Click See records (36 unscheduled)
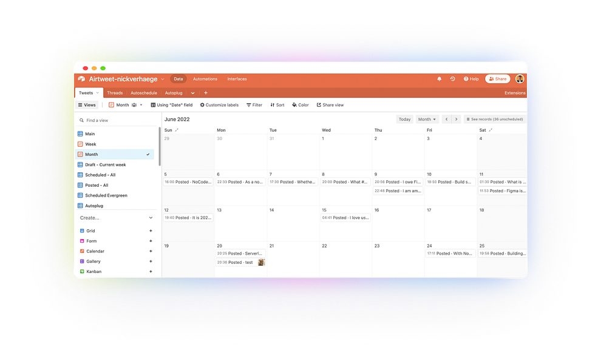The width and height of the screenshot is (601, 364). click(x=494, y=119)
